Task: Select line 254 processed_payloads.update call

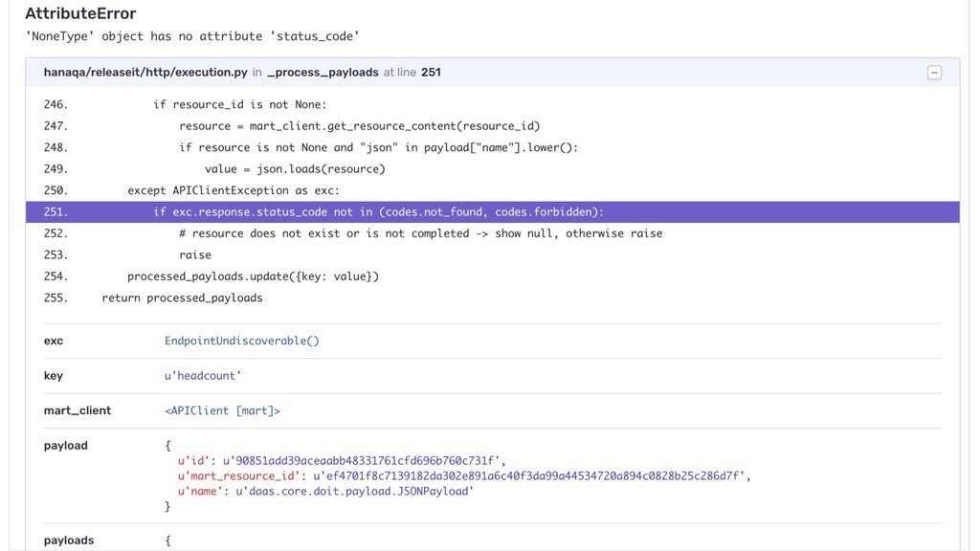Action: point(493,276)
